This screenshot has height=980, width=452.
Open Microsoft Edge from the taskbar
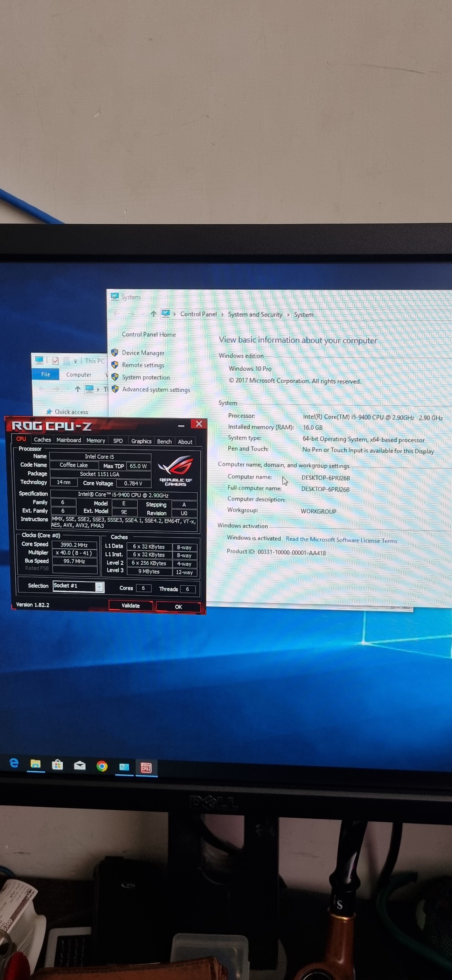(x=14, y=763)
